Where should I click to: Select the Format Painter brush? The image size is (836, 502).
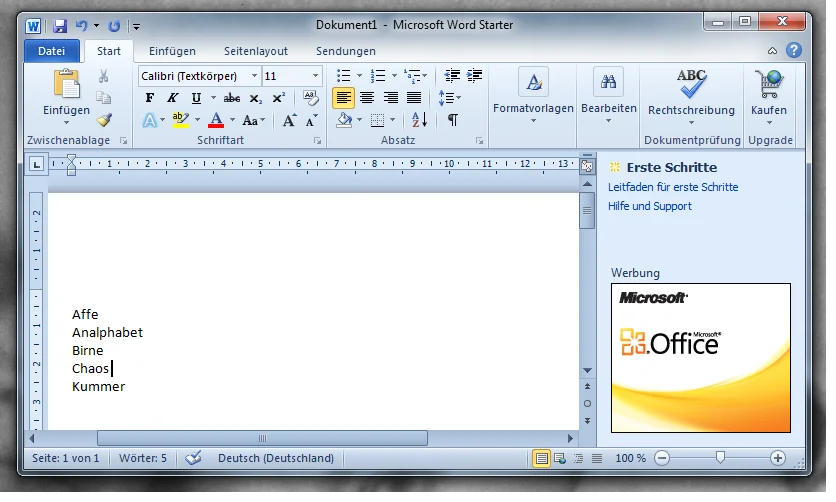pyautogui.click(x=104, y=120)
